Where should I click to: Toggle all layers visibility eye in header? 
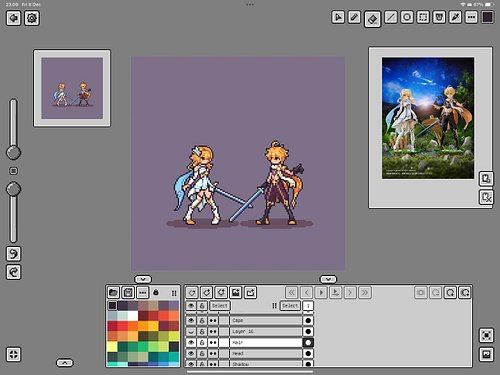191,306
